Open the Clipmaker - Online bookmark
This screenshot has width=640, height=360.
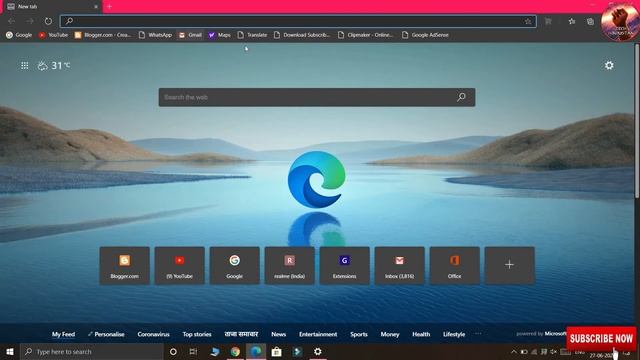point(365,35)
